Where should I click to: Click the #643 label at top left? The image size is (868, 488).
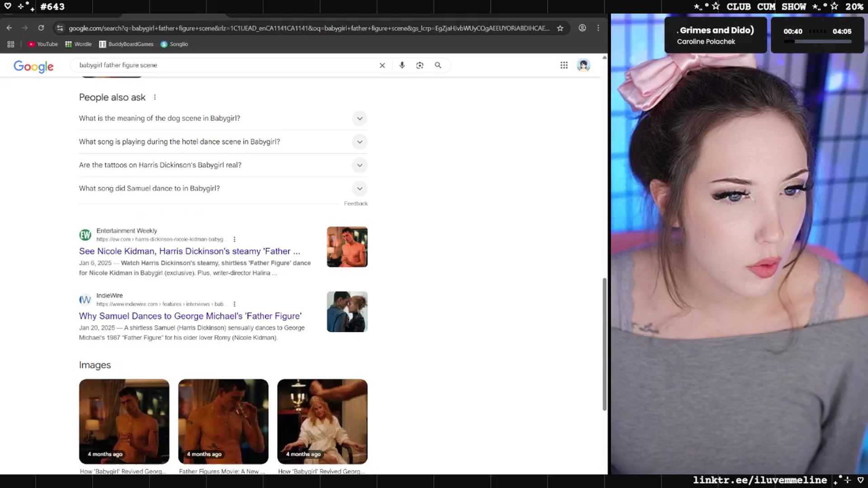52,7
